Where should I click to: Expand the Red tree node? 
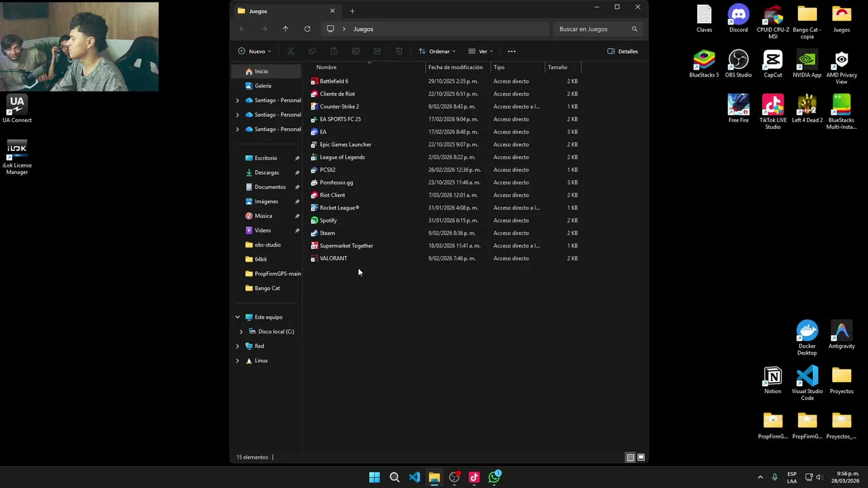[x=237, y=346]
